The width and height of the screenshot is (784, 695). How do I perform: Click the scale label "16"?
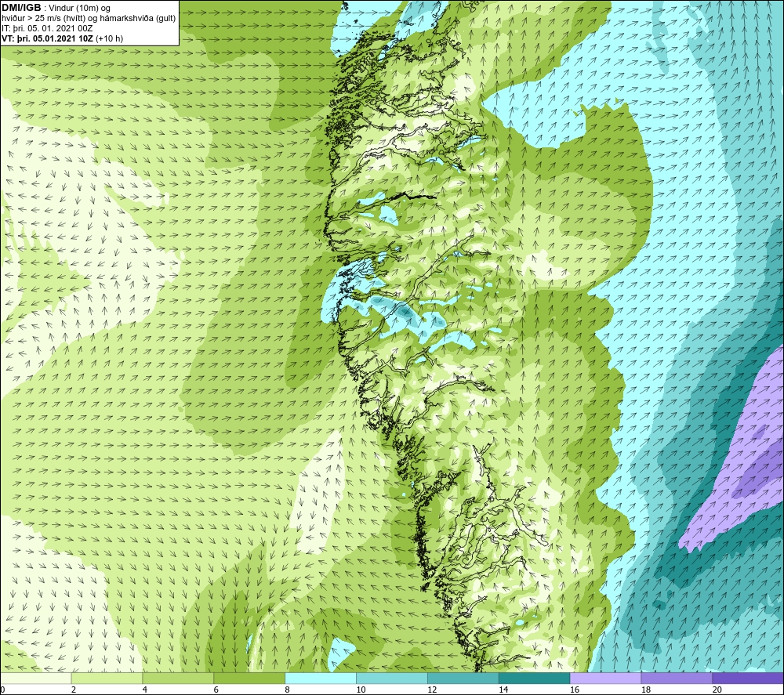(575, 690)
